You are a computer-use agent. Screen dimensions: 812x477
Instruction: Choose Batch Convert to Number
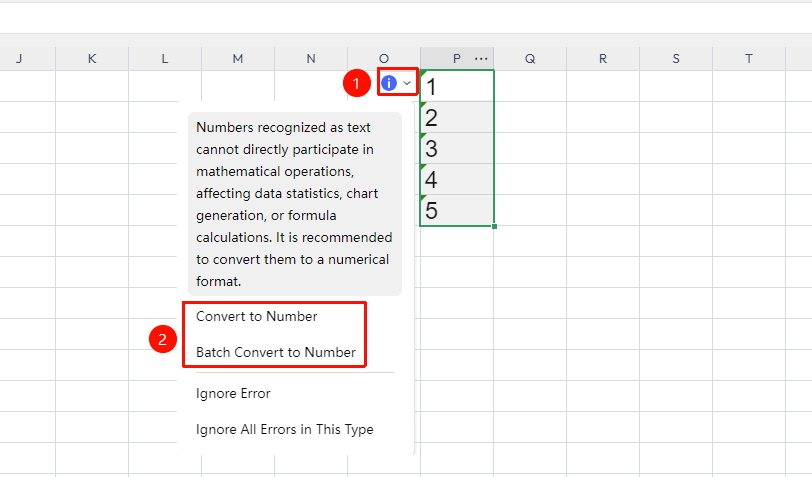click(x=276, y=352)
